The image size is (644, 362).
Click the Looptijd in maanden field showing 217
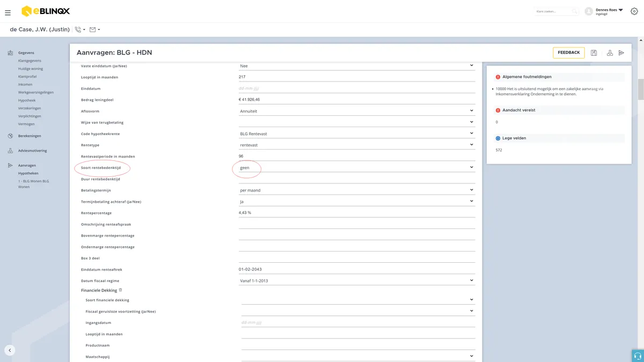click(x=357, y=77)
